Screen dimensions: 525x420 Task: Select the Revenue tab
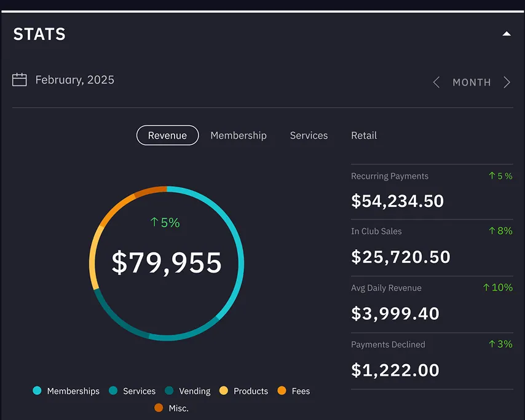click(x=167, y=136)
